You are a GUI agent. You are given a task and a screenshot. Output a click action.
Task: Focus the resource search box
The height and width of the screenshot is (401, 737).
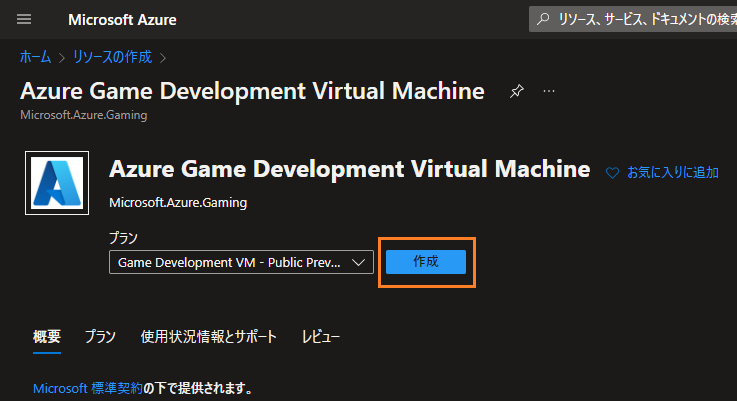[x=633, y=19]
